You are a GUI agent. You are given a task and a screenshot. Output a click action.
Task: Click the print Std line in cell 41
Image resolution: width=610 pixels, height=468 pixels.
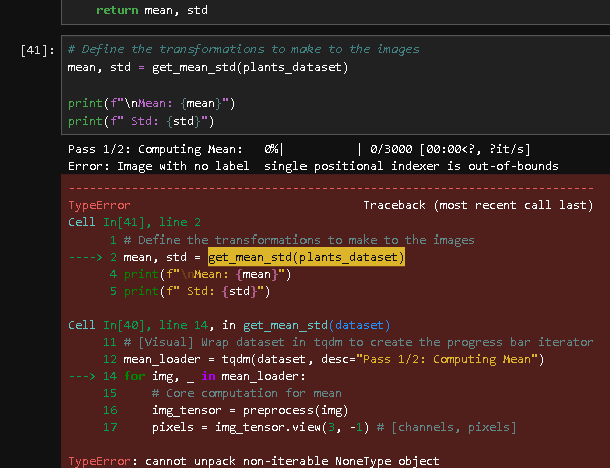tap(141, 121)
